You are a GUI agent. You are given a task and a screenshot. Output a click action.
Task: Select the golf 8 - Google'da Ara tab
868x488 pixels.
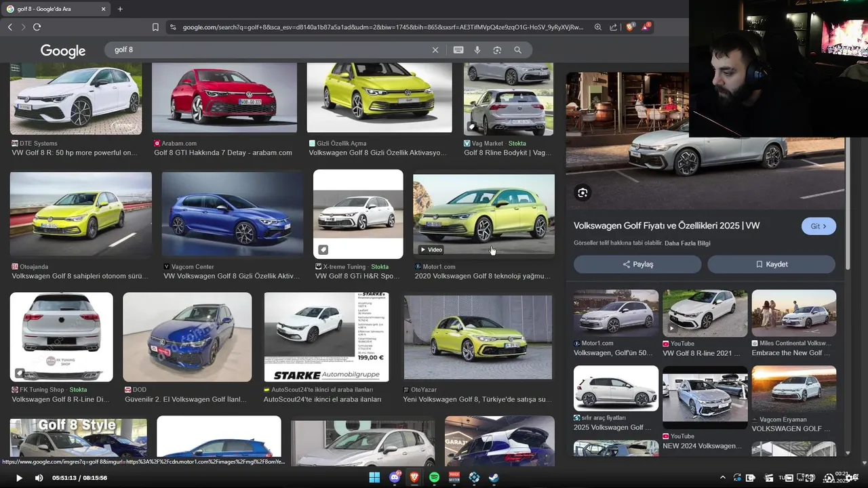click(x=57, y=9)
